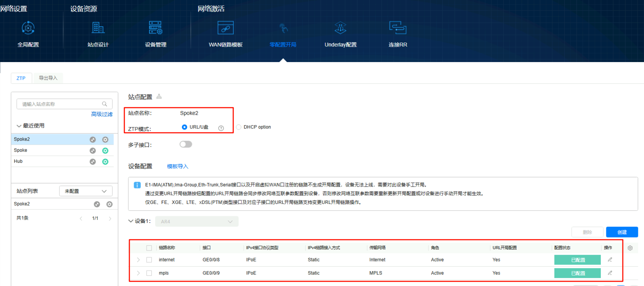644x286 pixels.
Task: Open the WAN链路模板 icon
Action: point(225,28)
